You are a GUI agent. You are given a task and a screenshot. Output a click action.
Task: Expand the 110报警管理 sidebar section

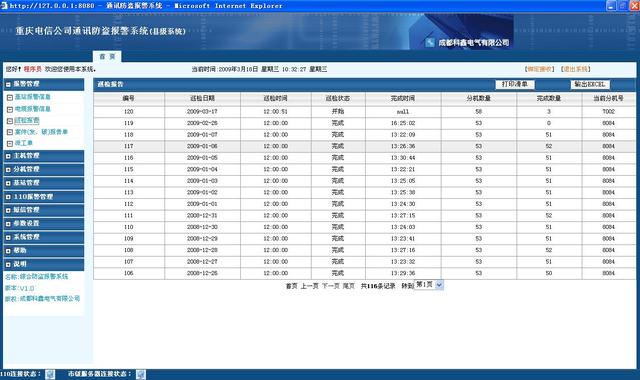(x=8, y=197)
